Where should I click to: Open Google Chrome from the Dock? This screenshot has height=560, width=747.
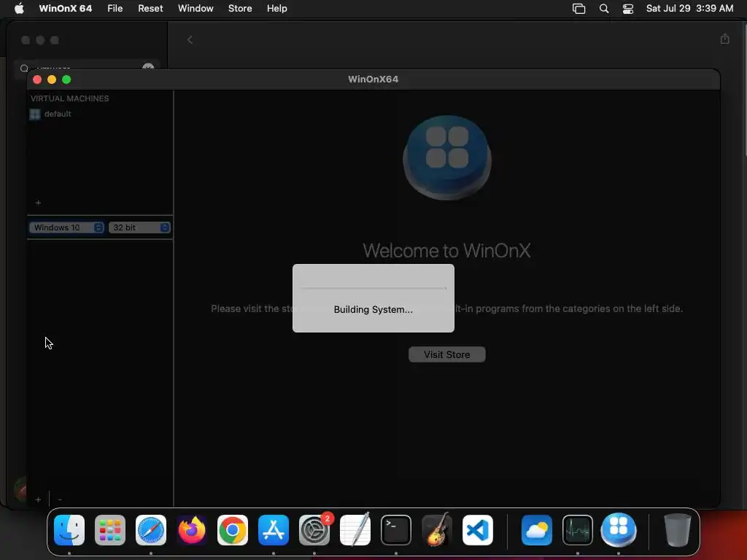point(233,530)
